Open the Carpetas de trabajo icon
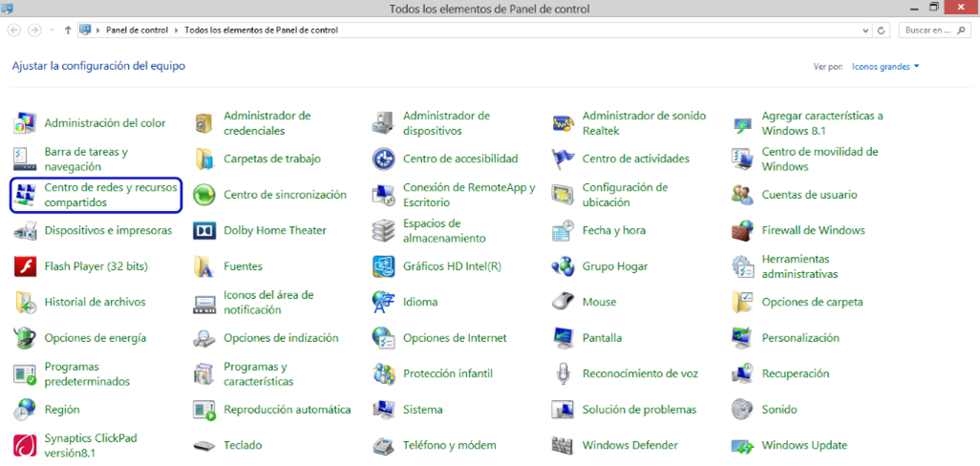 tap(203, 159)
